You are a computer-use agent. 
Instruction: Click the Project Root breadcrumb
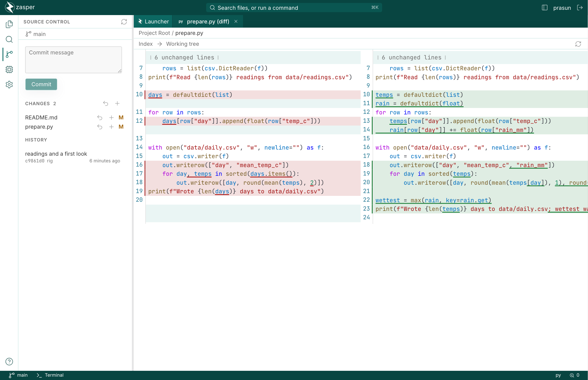154,33
